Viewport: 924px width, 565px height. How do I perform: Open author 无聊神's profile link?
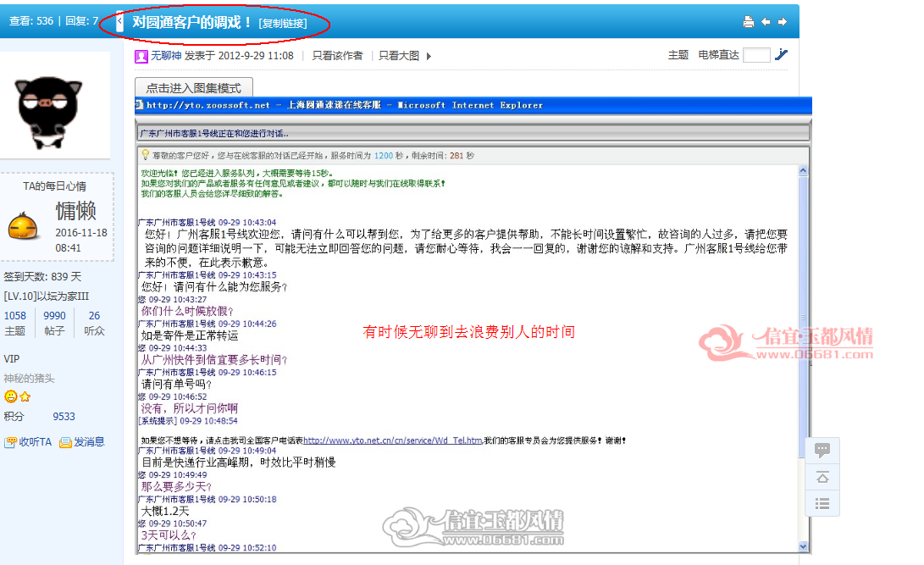(166, 55)
